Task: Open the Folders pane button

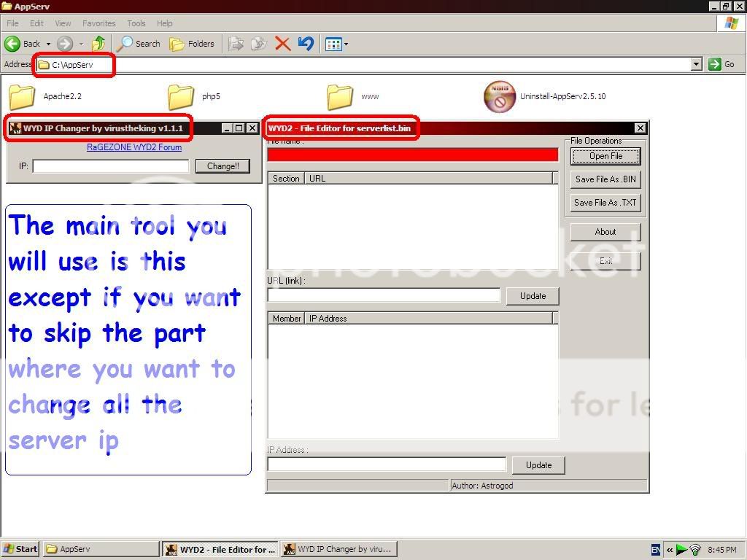Action: point(193,44)
